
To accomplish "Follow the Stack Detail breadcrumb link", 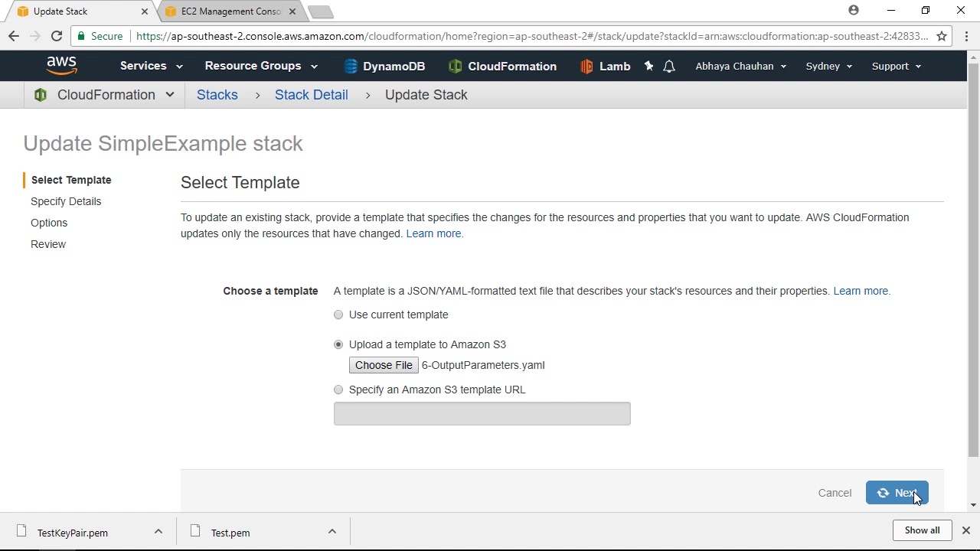I will 311,95.
